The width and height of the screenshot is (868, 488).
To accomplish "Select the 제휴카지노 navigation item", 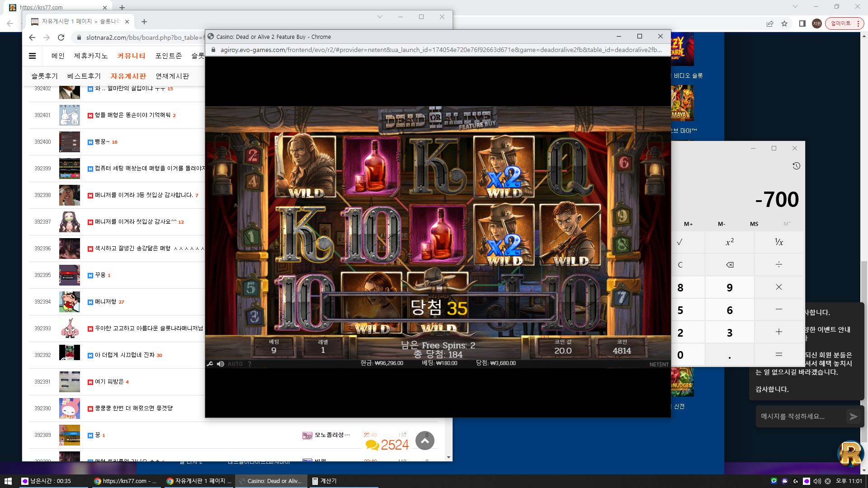I will [91, 56].
